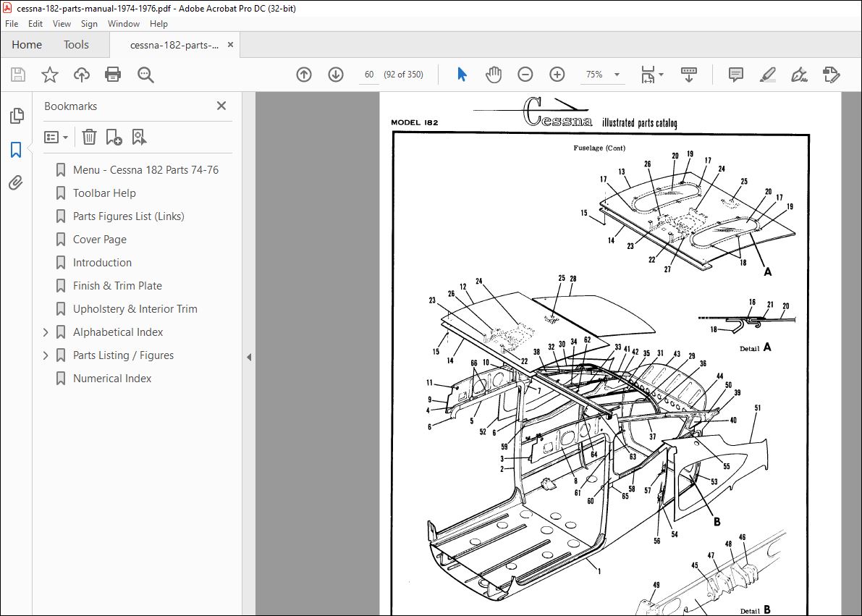Expand the Alphabetical Index bookmark
This screenshot has width=862, height=616.
tap(46, 332)
